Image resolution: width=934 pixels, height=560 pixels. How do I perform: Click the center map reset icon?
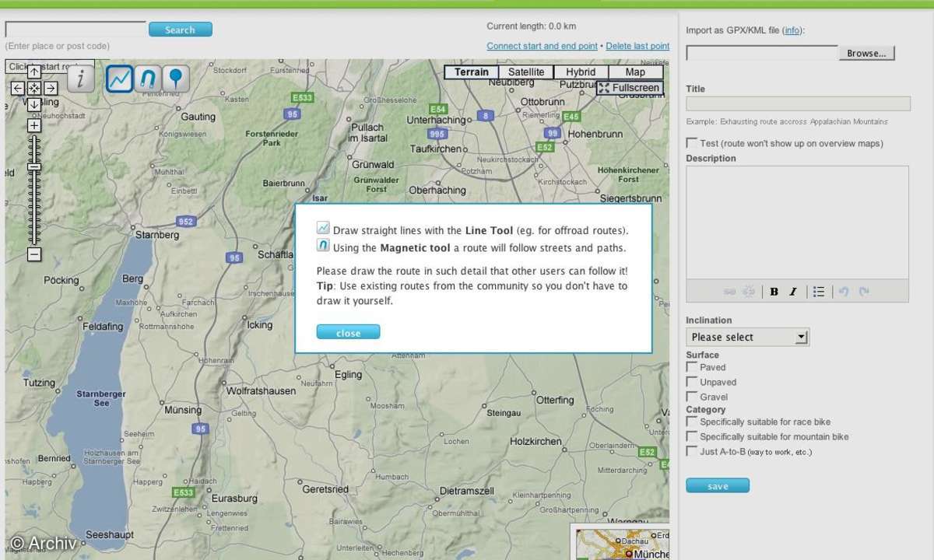coord(34,89)
